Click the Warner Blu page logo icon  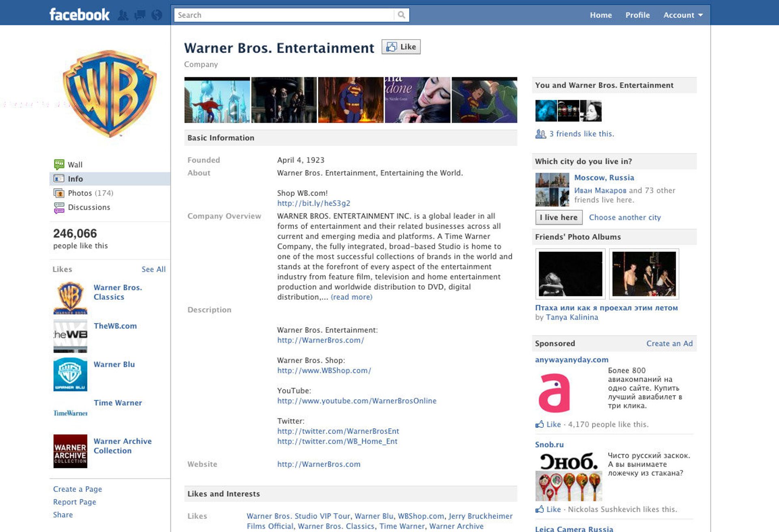pyautogui.click(x=70, y=374)
